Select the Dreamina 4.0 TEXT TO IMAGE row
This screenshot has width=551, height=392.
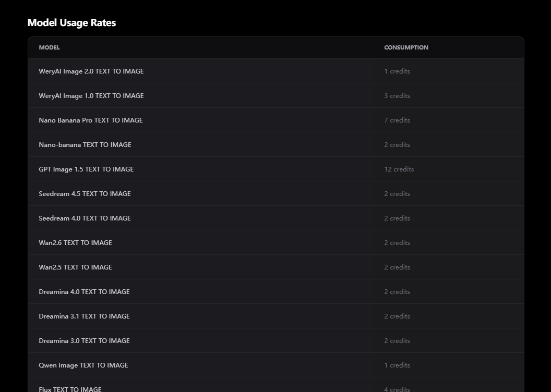[x=276, y=291]
